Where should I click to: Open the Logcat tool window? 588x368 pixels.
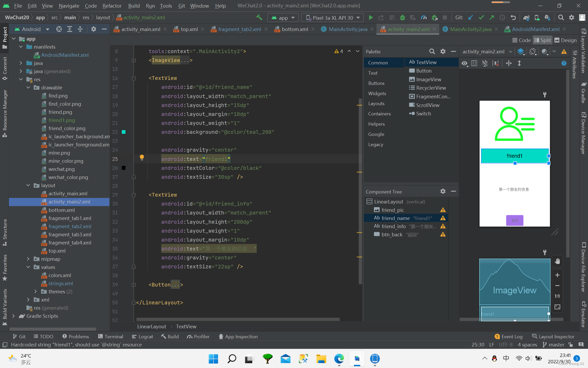click(143, 336)
